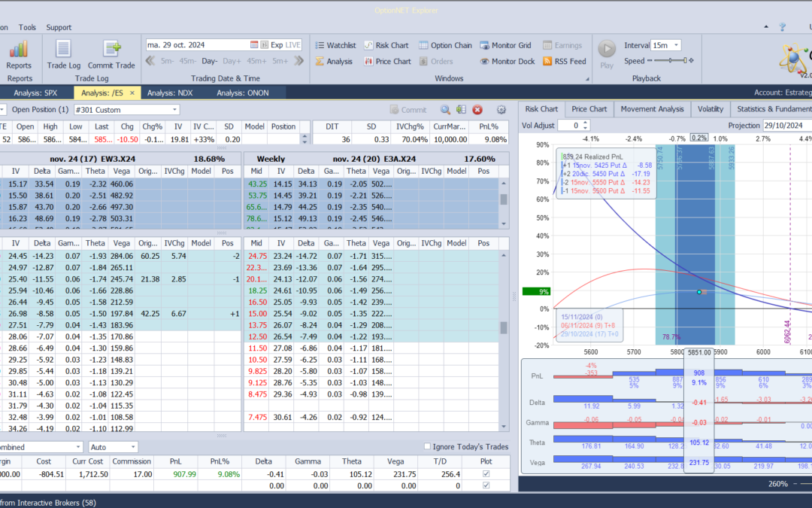Viewport: 812px width, 508px height.
Task: Toggle Ignore Today's Trades checkbox
Action: (x=427, y=446)
